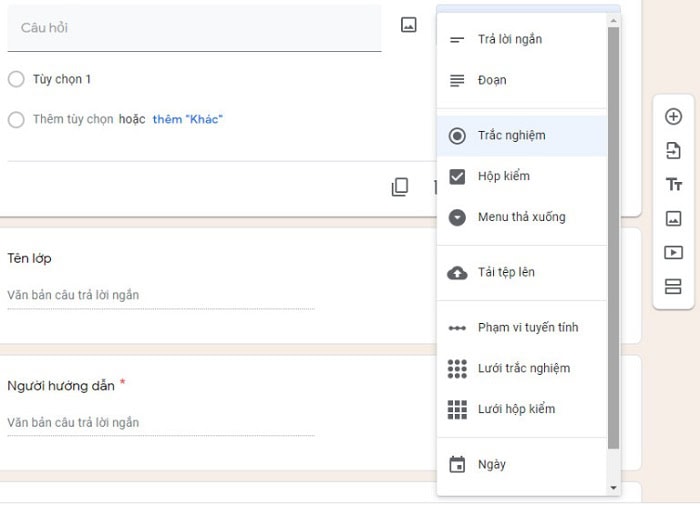Click the 'Tên lớp' short answer field

[x=161, y=296]
